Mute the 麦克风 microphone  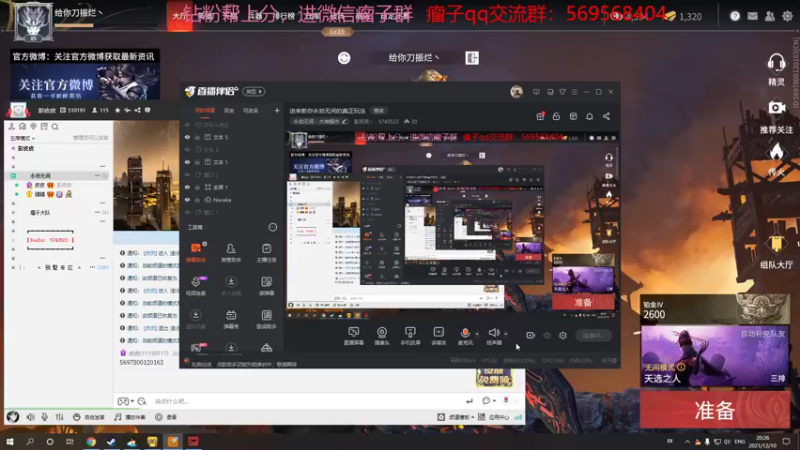(x=465, y=336)
